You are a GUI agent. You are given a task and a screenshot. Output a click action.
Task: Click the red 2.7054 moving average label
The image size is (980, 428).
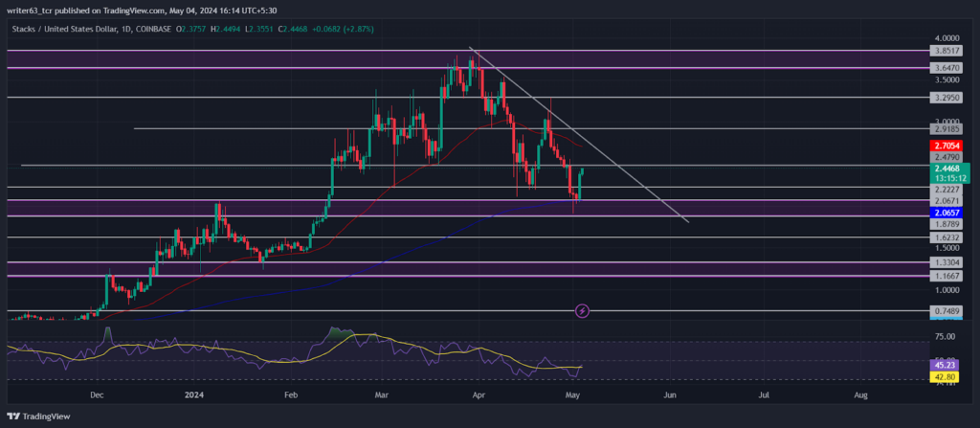coord(945,146)
